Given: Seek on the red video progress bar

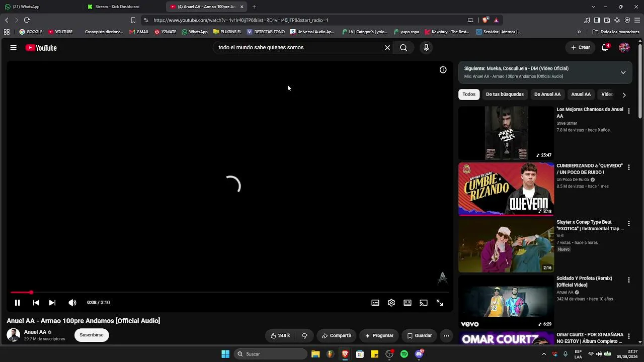Looking at the screenshot, I should click(230, 292).
